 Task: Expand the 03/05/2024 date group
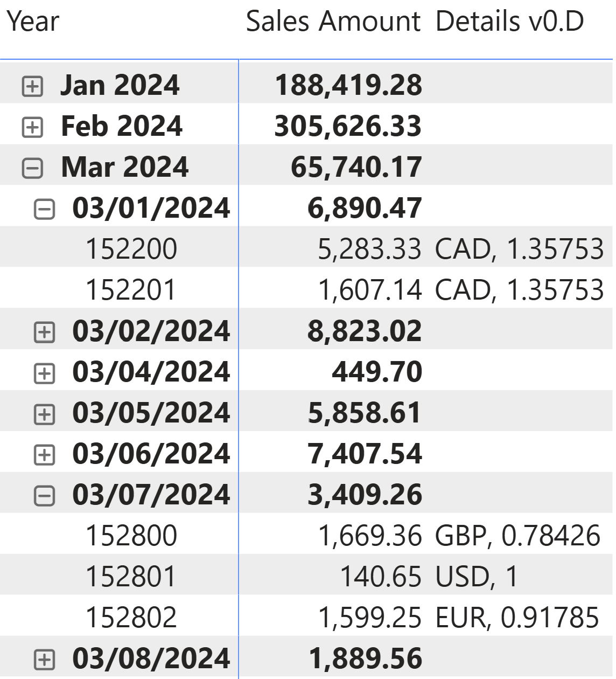44,414
